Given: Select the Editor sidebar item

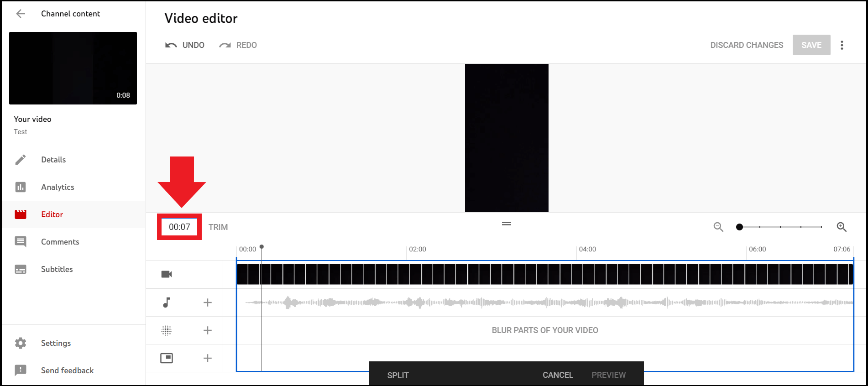Looking at the screenshot, I should pyautogui.click(x=74, y=214).
